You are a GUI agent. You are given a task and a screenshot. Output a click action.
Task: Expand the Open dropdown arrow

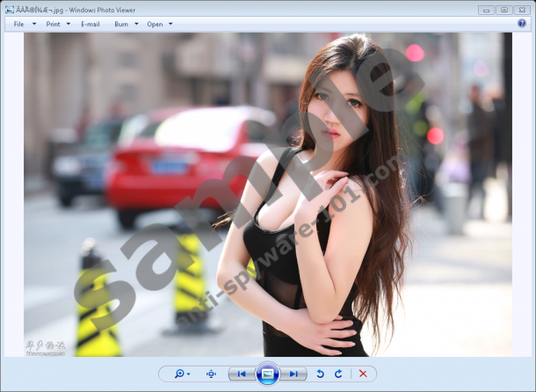tap(170, 24)
